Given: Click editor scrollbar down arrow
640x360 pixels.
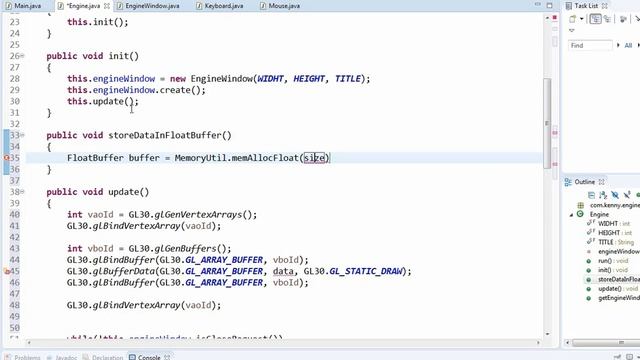Looking at the screenshot, I should click(547, 334).
